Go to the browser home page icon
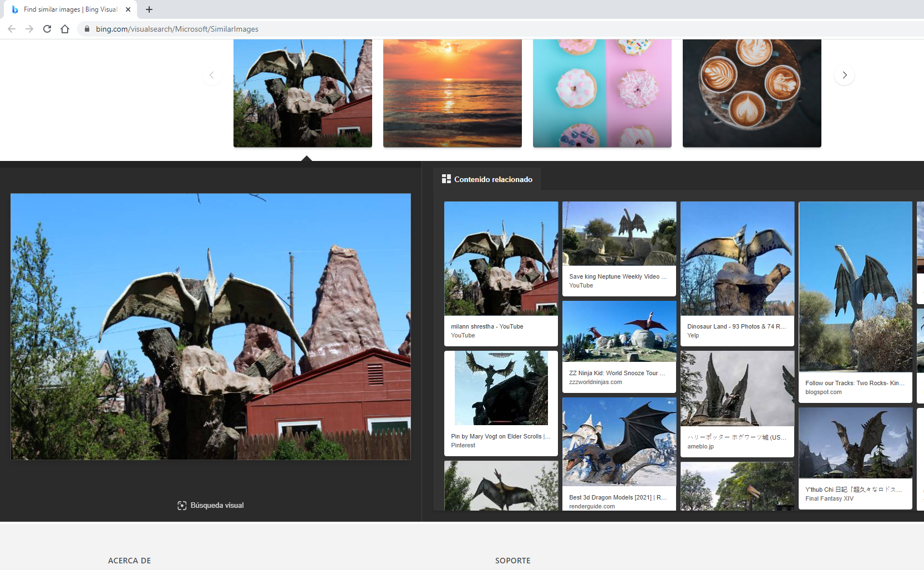This screenshot has height=570, width=924. point(65,29)
